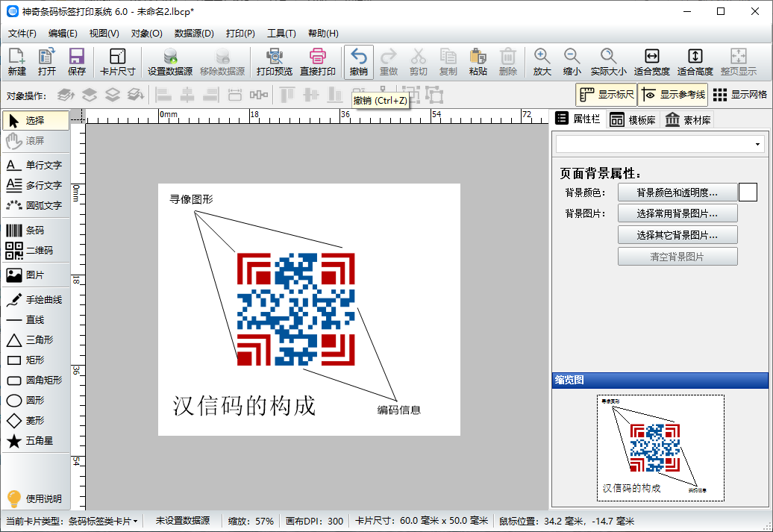This screenshot has height=532, width=773.
Task: Open the 打印(P) menu
Action: point(240,34)
